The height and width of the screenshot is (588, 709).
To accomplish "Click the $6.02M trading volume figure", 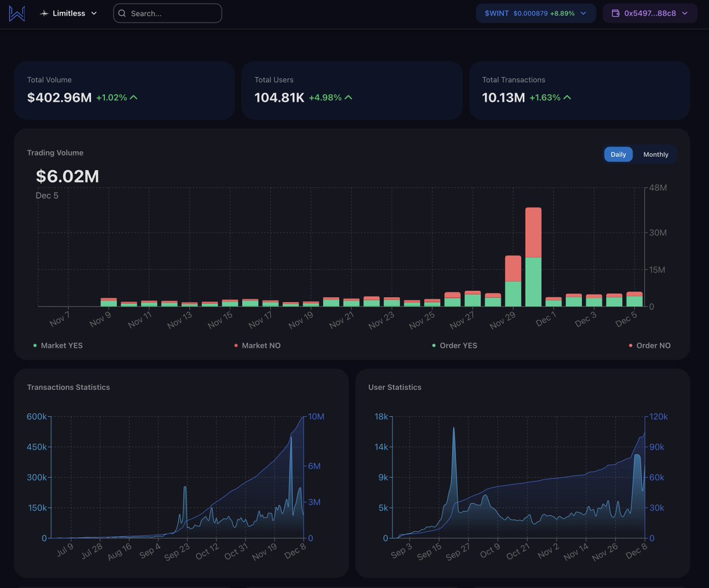I will click(67, 176).
